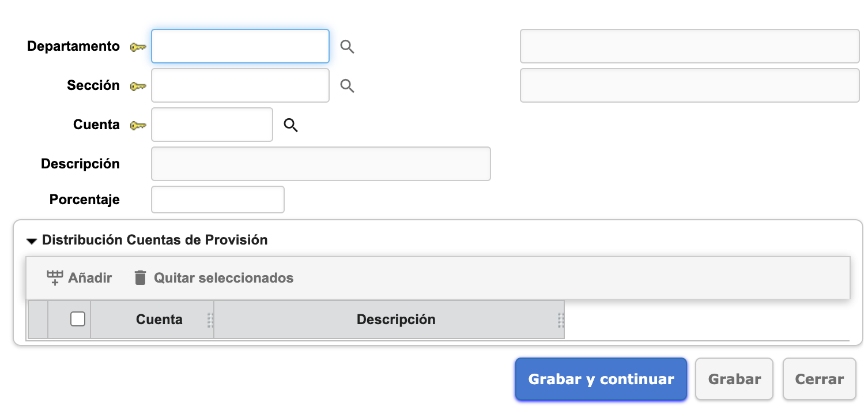This screenshot has height=406, width=868.
Task: Click the key icon beside Departamento
Action: coord(138,47)
